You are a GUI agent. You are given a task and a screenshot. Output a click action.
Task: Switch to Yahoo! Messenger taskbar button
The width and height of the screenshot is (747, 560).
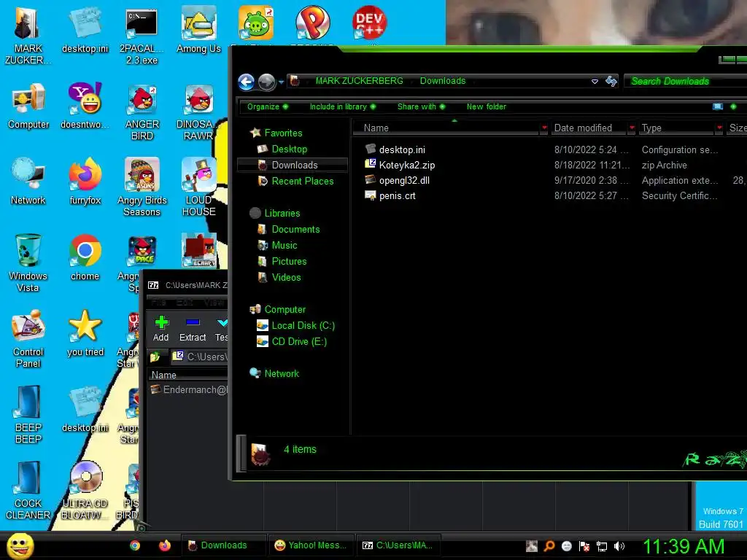tap(311, 545)
